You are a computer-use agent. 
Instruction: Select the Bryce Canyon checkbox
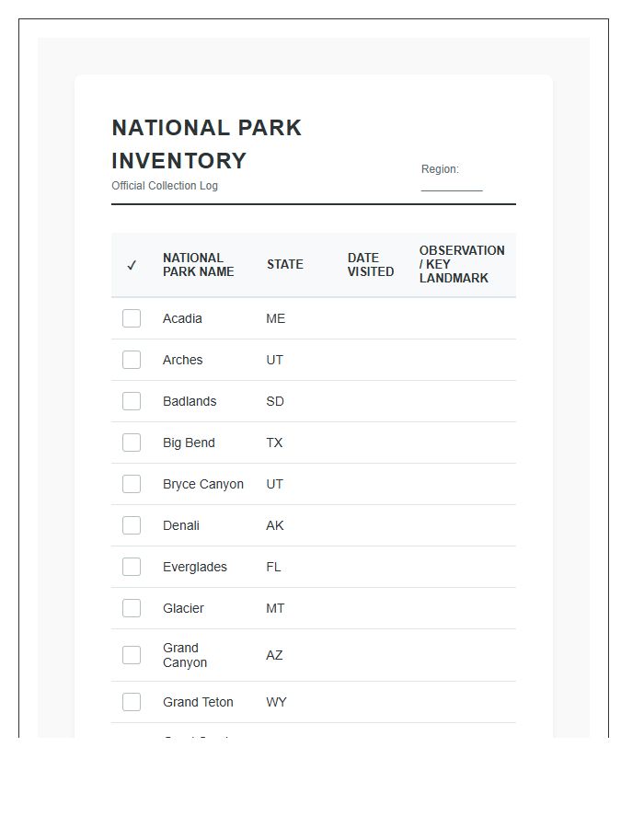click(132, 484)
